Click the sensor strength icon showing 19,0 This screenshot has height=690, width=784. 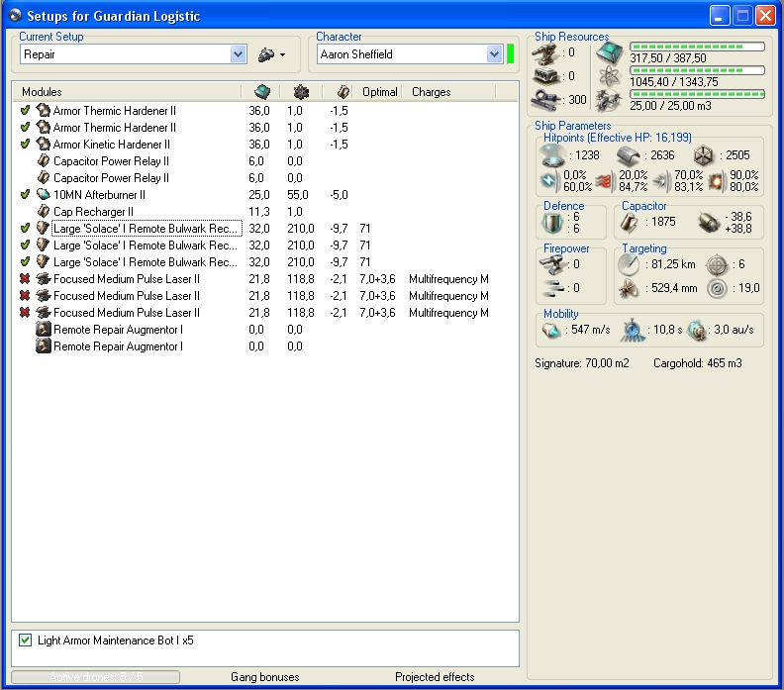tap(717, 288)
